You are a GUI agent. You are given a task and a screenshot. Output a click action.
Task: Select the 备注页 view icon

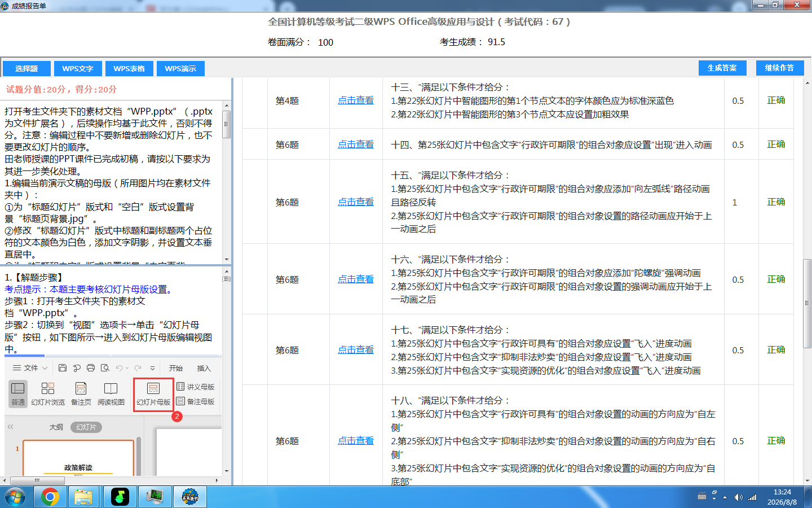81,393
